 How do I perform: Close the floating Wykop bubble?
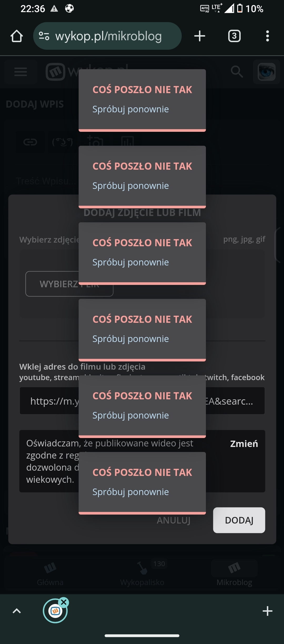(x=64, y=602)
